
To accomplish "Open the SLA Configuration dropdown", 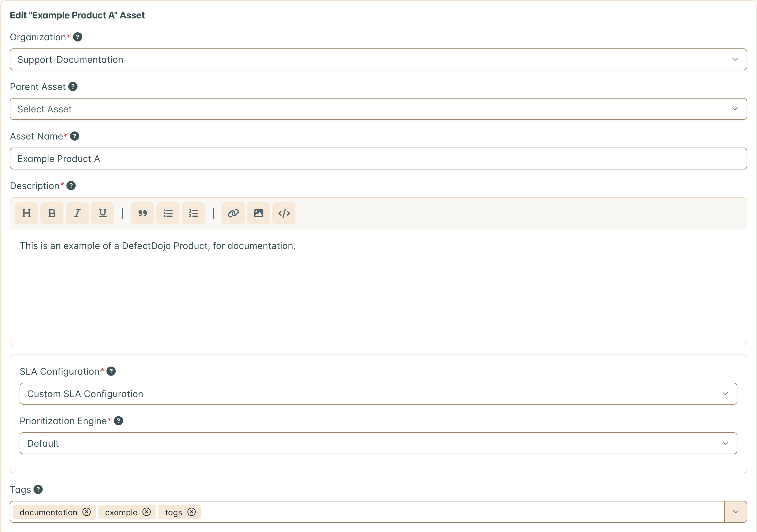I will [378, 394].
